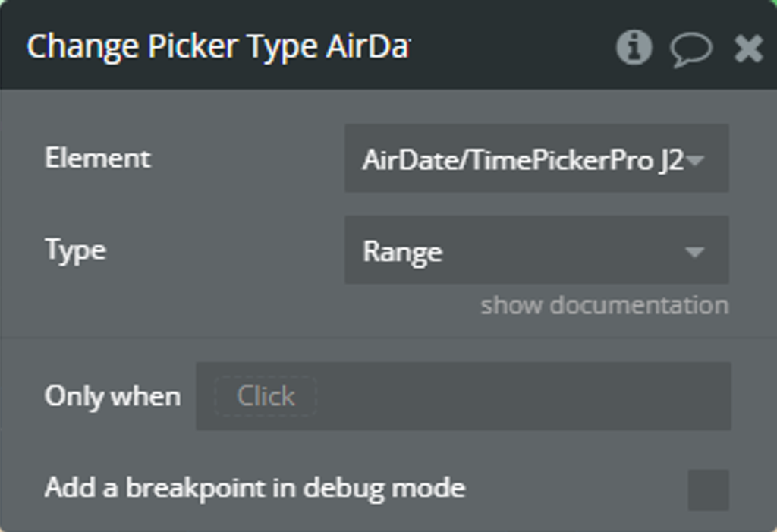
Task: Click the arrow on the Element dropdown
Action: pyautogui.click(x=695, y=160)
